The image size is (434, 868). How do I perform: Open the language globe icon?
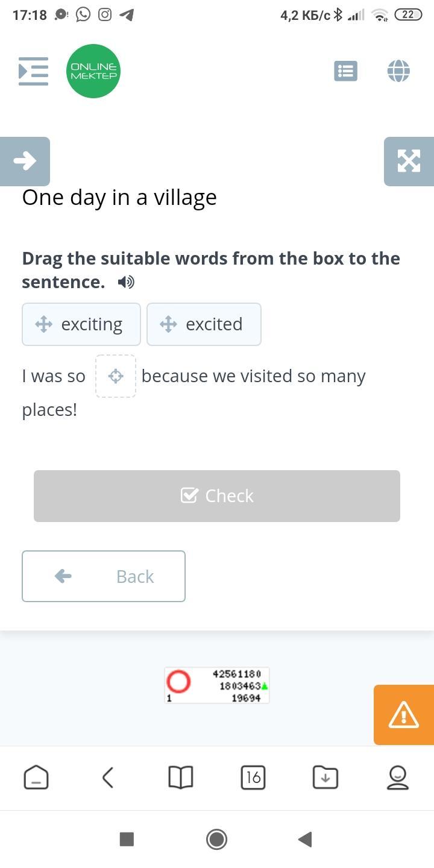[398, 71]
